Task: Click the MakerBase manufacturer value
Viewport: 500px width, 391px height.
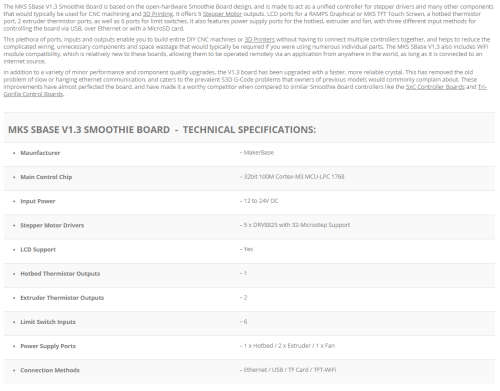Action: (x=257, y=153)
